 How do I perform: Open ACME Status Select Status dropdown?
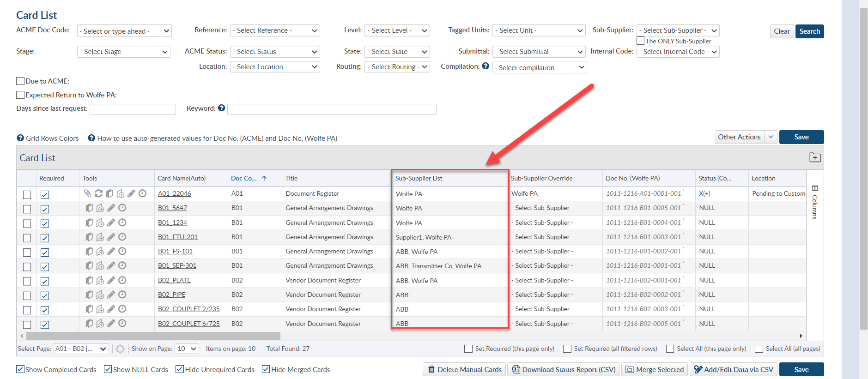click(275, 52)
